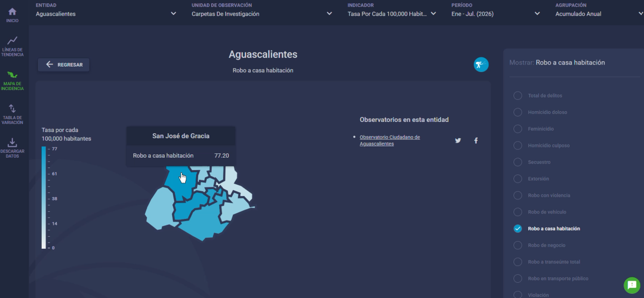
Task: Open Mapa de Incidencia map icon
Action: click(x=12, y=75)
